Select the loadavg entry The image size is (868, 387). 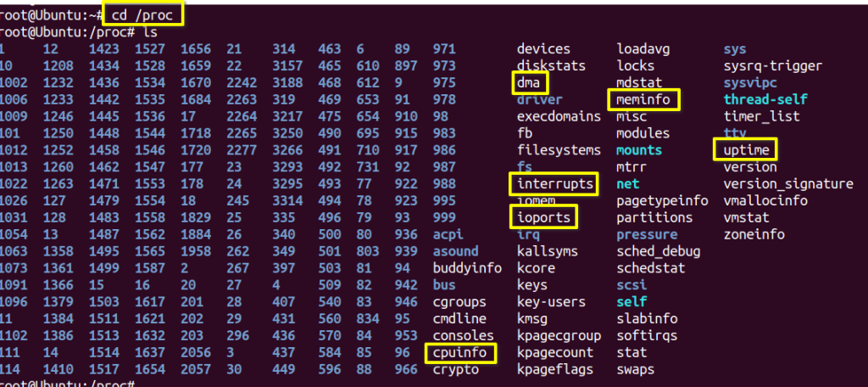click(x=643, y=49)
